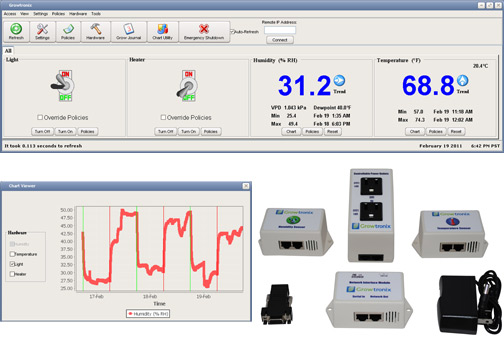This screenshot has height=361, width=504.
Task: Click the refresh time status message
Action: [x=43, y=146]
